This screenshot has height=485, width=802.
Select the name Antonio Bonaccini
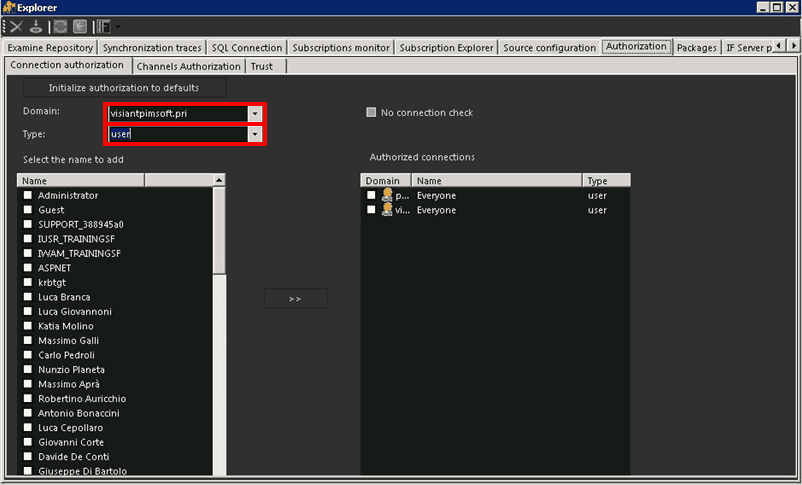[78, 413]
